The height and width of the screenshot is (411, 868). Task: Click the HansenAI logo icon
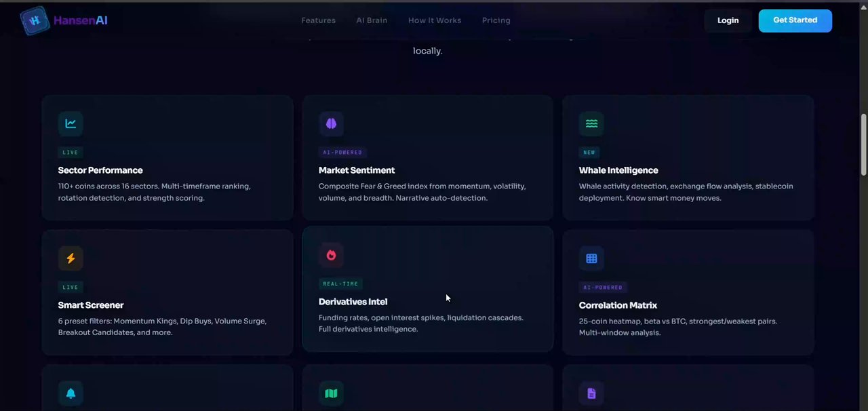point(35,20)
